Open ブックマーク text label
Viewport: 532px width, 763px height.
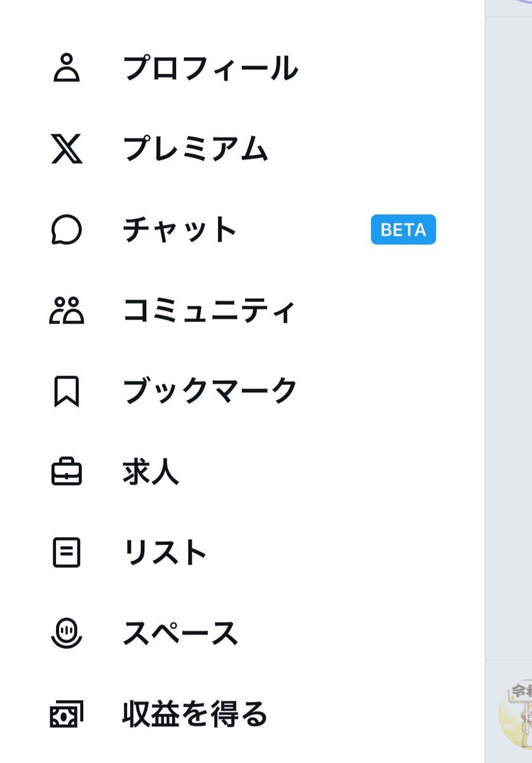(210, 391)
